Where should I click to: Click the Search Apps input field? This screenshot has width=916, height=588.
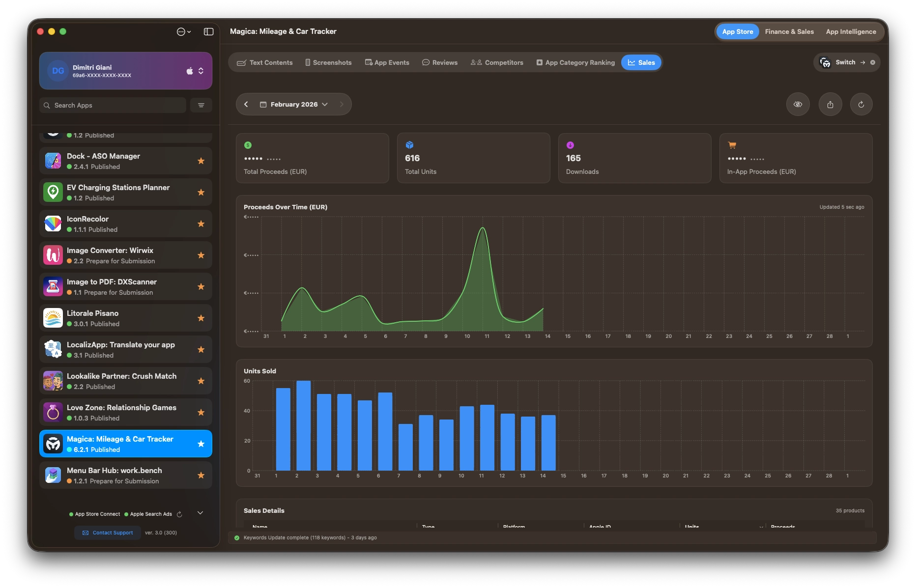(113, 105)
